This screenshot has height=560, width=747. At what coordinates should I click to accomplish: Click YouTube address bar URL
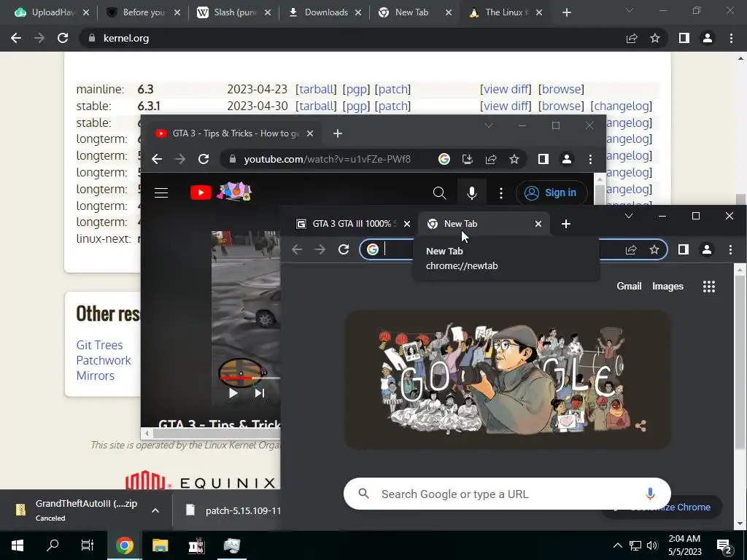pyautogui.click(x=328, y=159)
